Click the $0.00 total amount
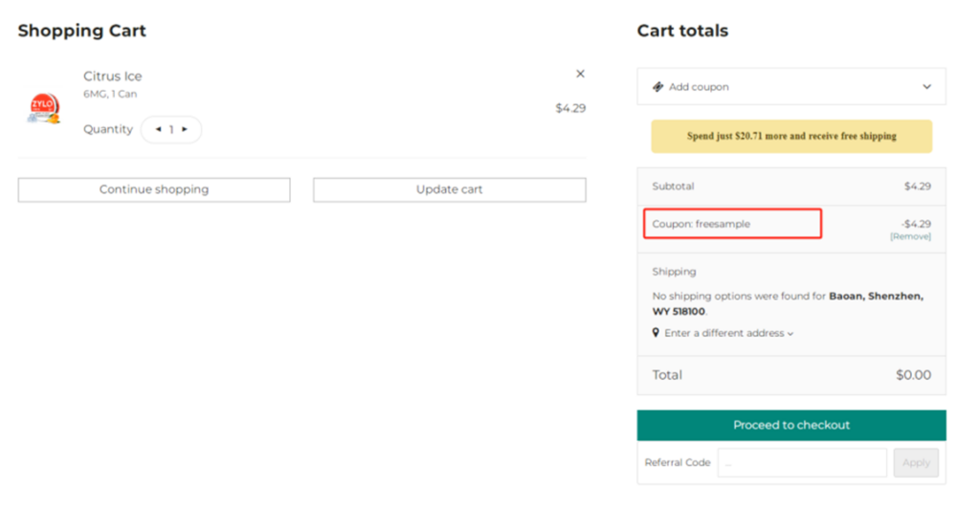The image size is (980, 510). point(913,375)
